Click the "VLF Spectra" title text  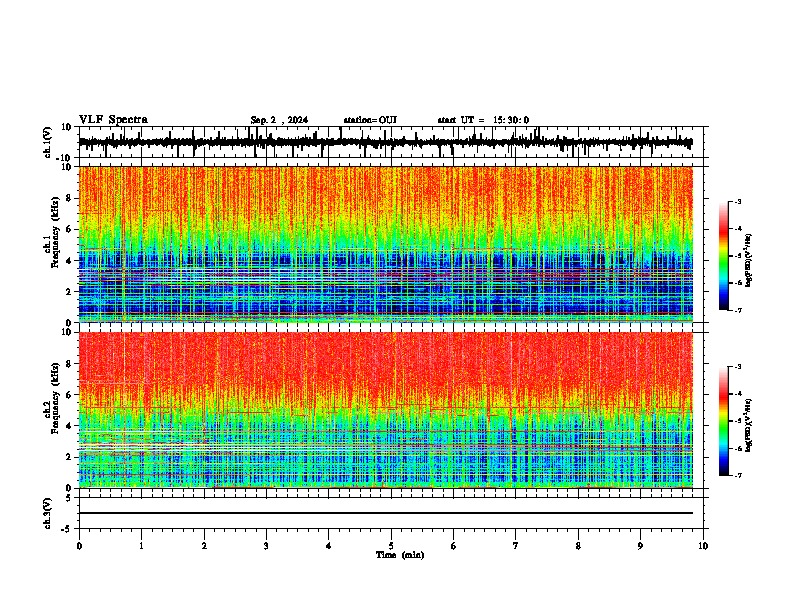click(113, 120)
